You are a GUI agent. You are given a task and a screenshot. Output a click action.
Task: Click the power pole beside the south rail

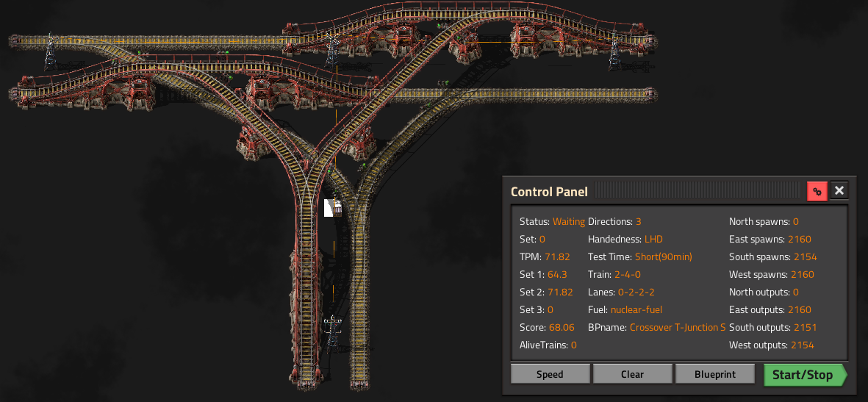point(332,332)
